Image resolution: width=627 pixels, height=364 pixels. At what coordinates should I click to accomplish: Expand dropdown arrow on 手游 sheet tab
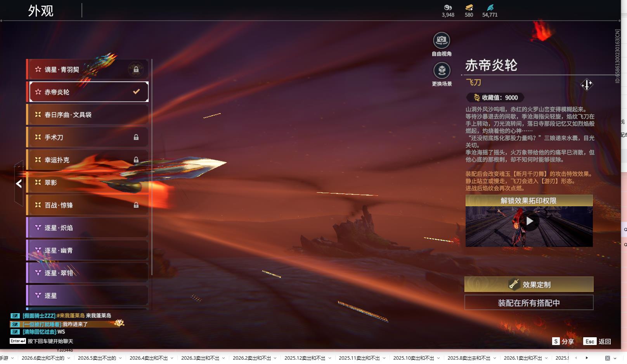pyautogui.click(x=12, y=358)
